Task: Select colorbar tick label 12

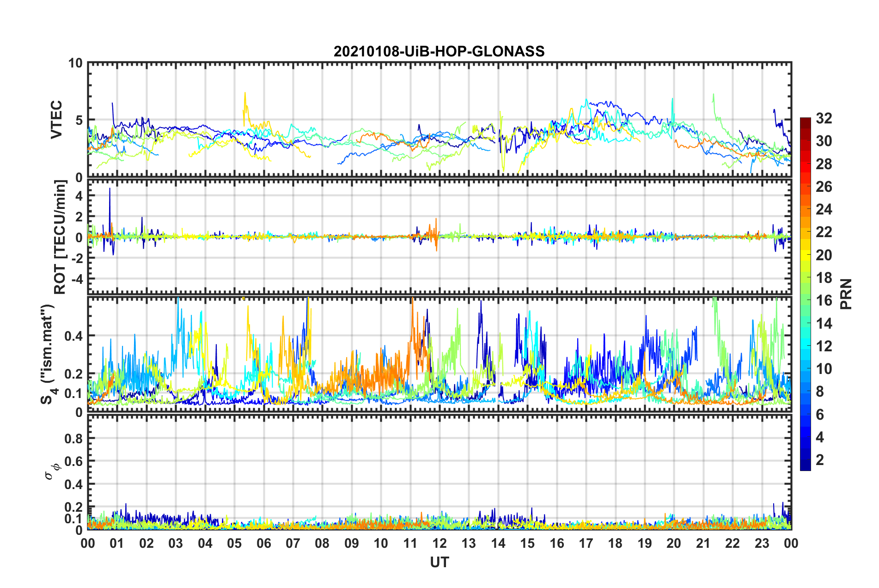Action: 824,346
